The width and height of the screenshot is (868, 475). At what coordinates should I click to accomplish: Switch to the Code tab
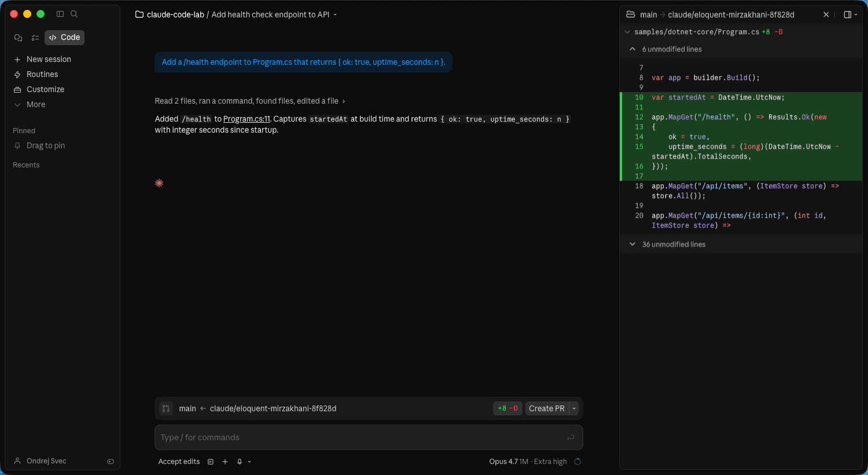[x=64, y=37]
